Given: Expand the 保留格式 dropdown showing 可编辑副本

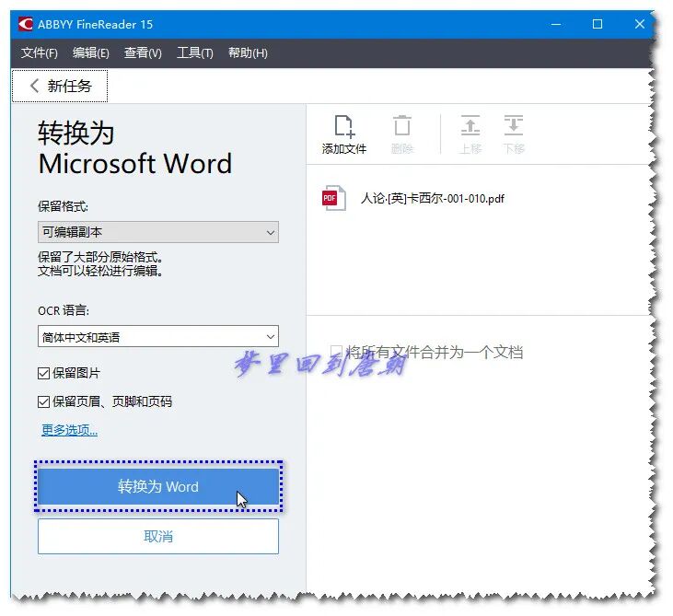Looking at the screenshot, I should [158, 232].
